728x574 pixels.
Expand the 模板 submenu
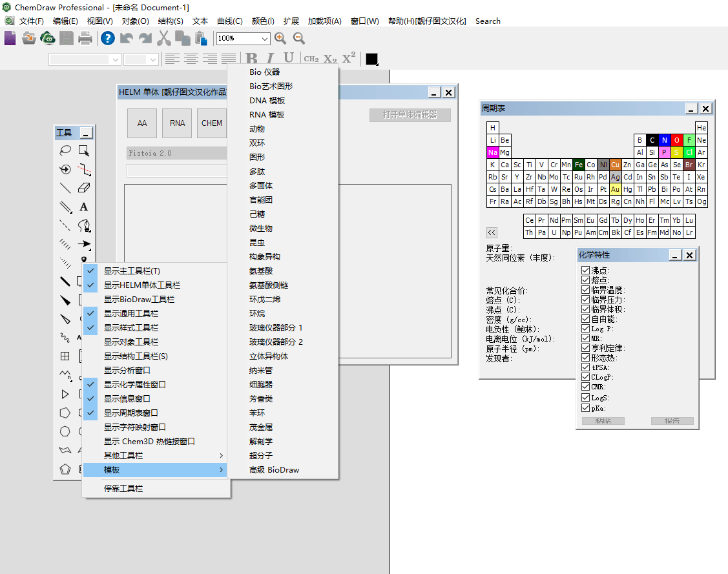coord(156,470)
